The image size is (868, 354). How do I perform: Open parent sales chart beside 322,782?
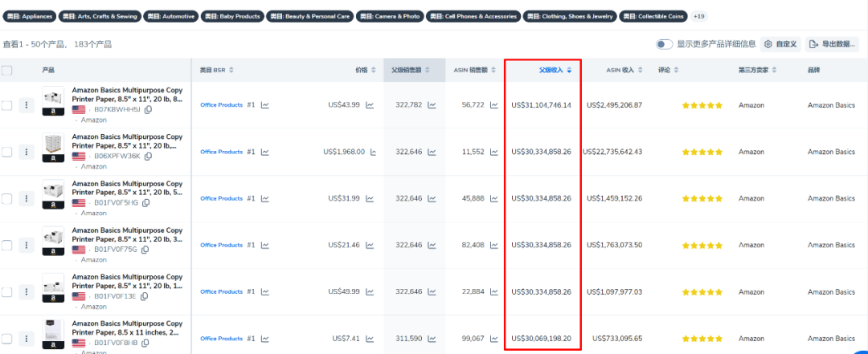[x=432, y=104]
